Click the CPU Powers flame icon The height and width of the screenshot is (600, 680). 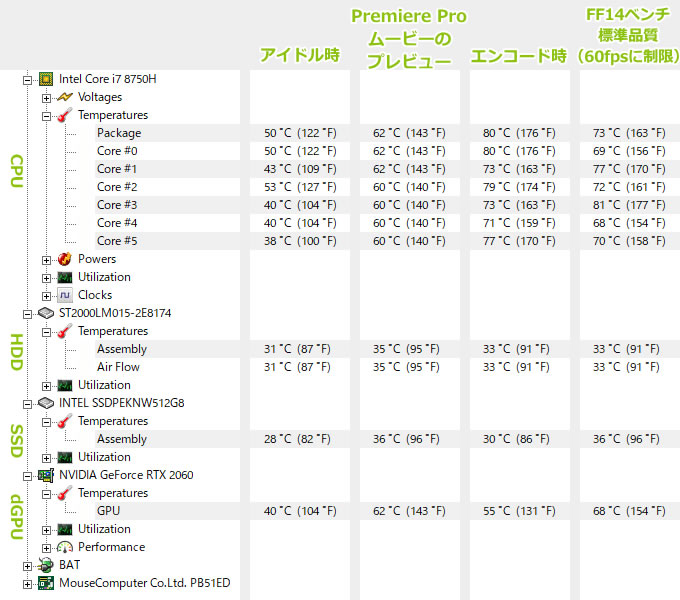64,259
